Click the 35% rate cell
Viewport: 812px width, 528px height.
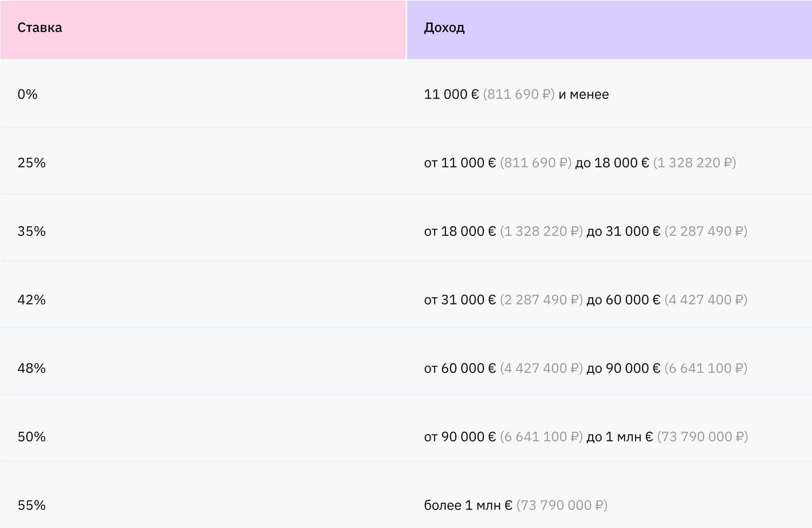coord(31,232)
